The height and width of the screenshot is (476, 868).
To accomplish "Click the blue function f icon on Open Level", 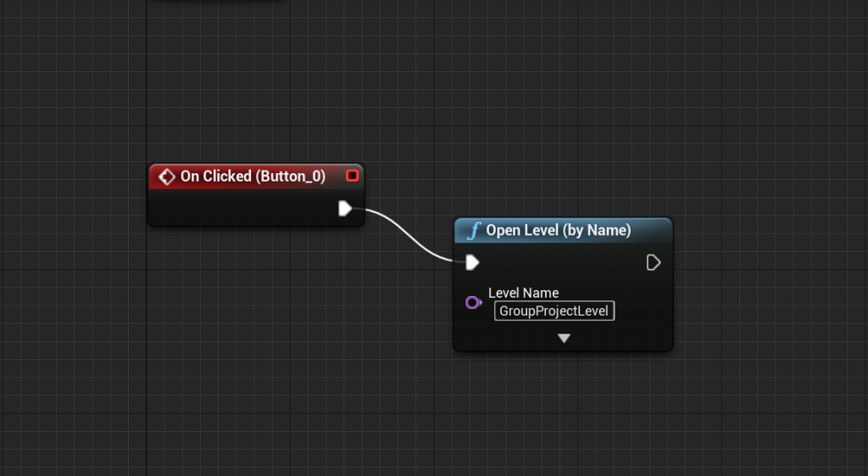I will [x=475, y=231].
